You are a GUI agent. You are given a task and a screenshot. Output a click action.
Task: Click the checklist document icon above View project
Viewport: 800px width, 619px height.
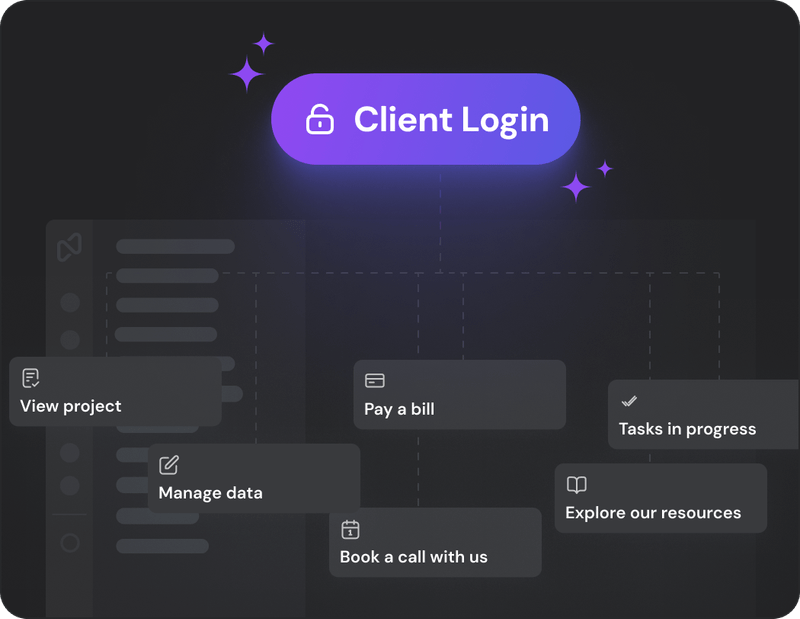(x=31, y=378)
